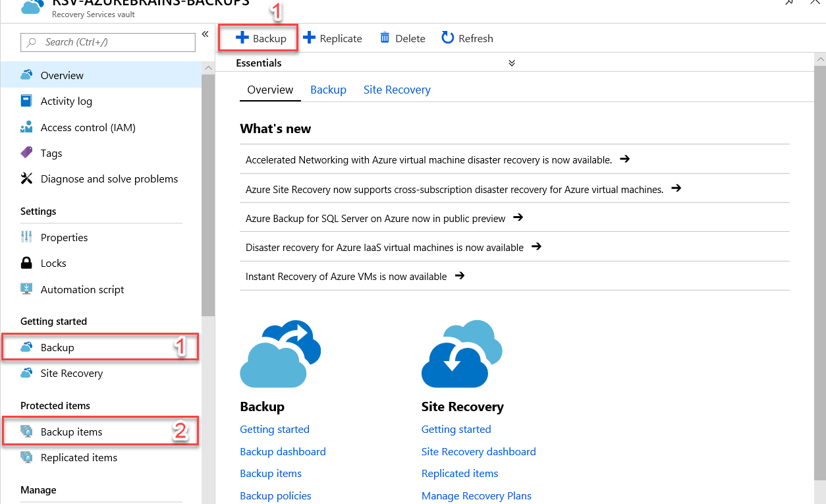826x504 pixels.
Task: Click arrow beside Instant Recovery announcement
Action: [460, 276]
